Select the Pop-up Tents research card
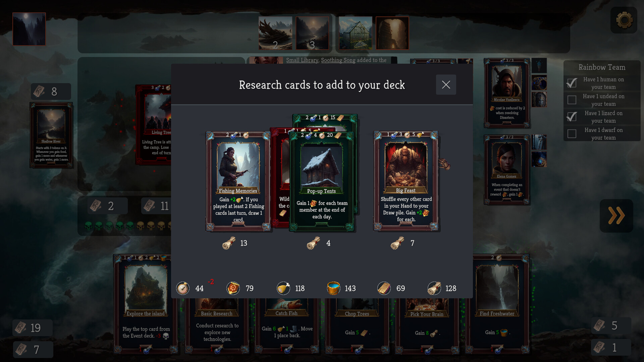This screenshot has width=644, height=362. (x=321, y=181)
